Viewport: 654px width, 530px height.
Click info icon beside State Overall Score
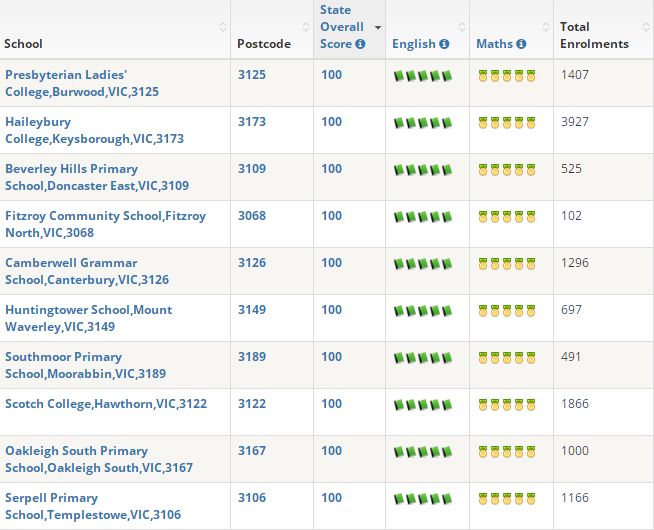click(360, 44)
